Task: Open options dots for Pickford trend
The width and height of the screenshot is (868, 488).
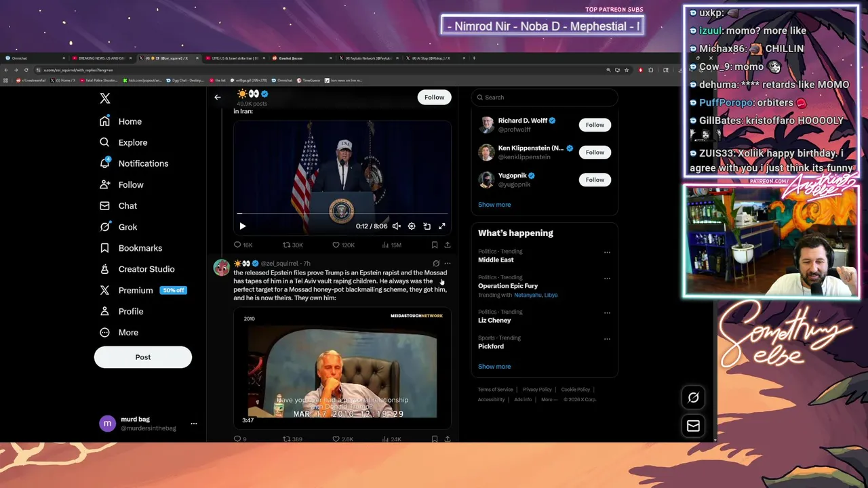Action: [x=607, y=338]
